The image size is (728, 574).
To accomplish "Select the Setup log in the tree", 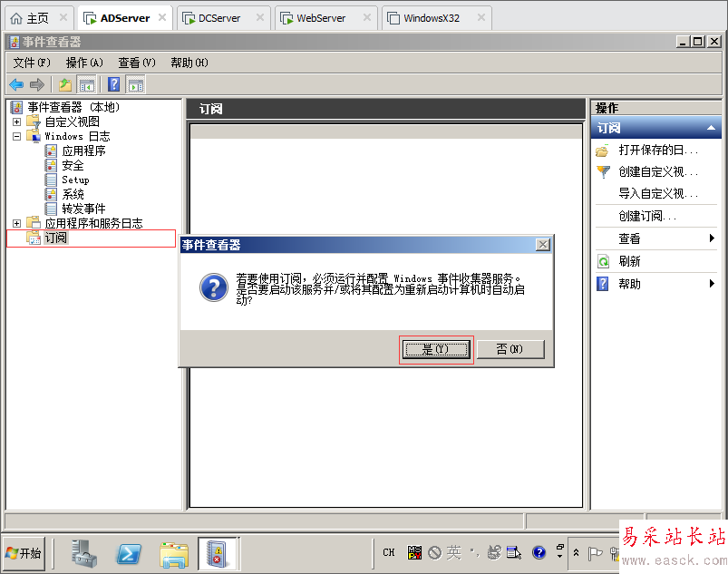I will pos(75,180).
